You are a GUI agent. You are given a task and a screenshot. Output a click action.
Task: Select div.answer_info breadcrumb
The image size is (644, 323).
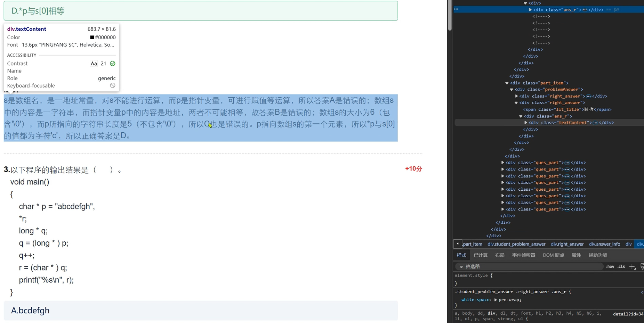coord(604,244)
